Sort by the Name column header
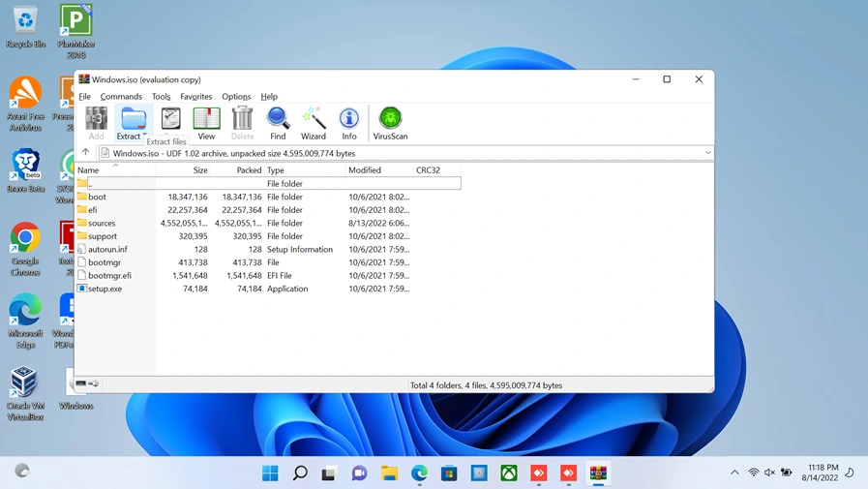Viewport: 868px width, 489px height. 115,170
